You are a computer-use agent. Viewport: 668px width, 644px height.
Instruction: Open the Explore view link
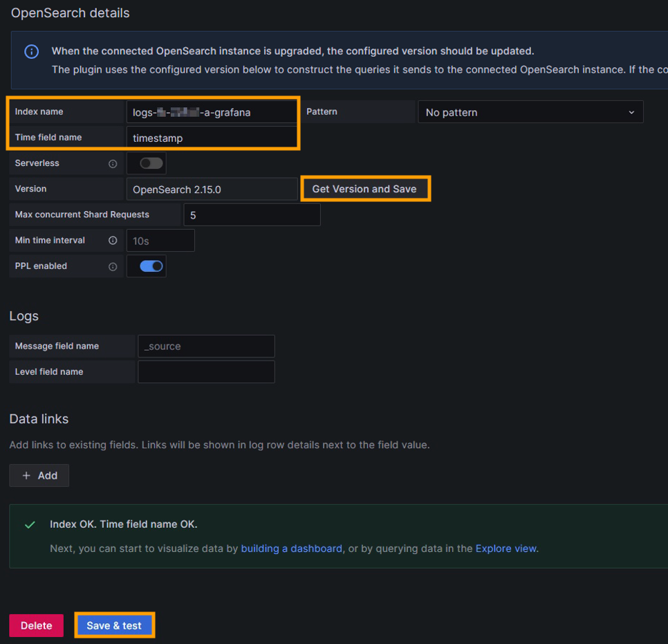click(505, 549)
